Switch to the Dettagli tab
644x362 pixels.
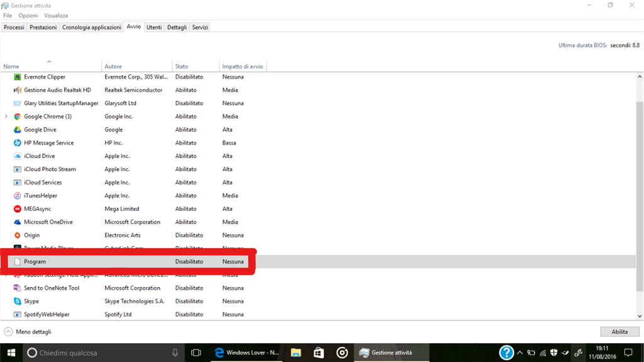click(177, 27)
